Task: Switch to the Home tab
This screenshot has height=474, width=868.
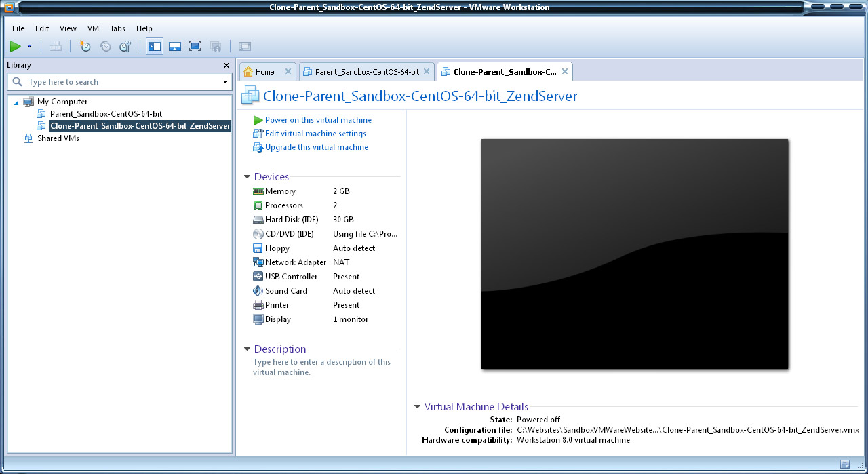Action: (265, 72)
